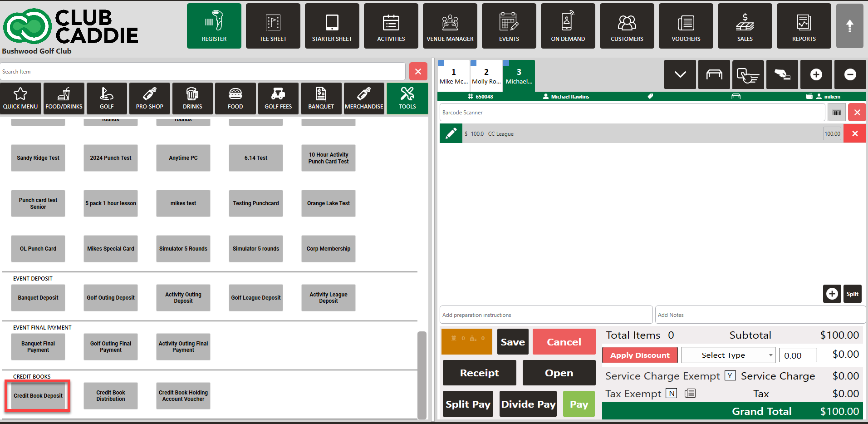Open the Venue Manager module
The width and height of the screenshot is (868, 424).
coord(450,26)
